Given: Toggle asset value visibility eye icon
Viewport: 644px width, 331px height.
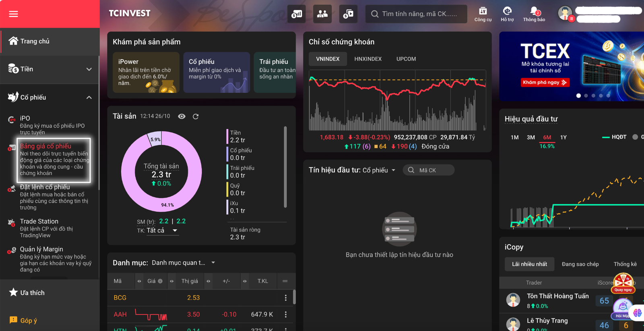Looking at the screenshot, I should pos(182,116).
